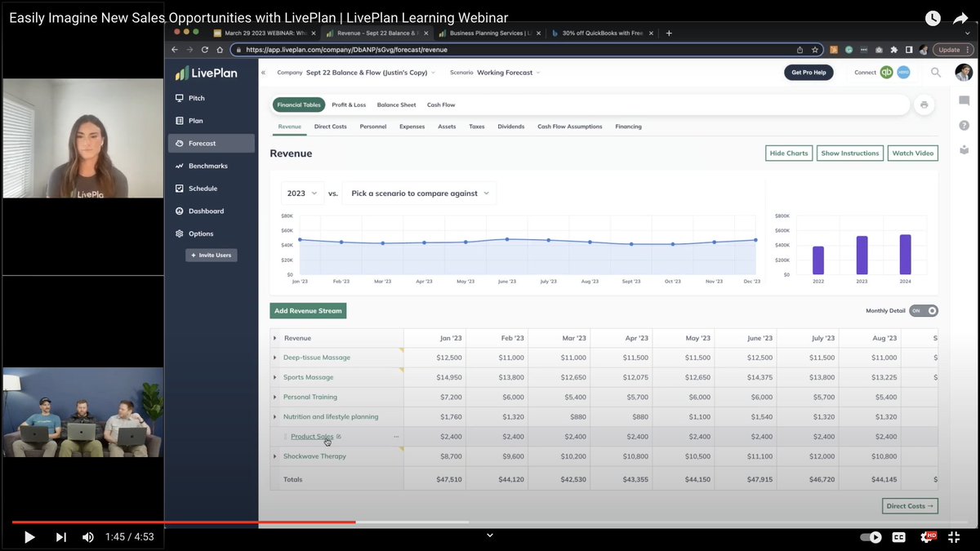This screenshot has width=980, height=551.
Task: Click the Watch Video button
Action: [x=912, y=153]
